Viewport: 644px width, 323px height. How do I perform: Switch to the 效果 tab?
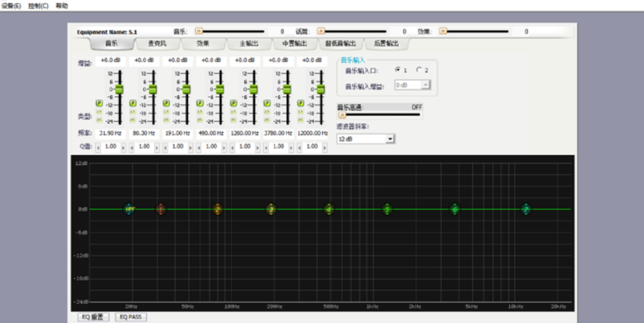(x=203, y=43)
